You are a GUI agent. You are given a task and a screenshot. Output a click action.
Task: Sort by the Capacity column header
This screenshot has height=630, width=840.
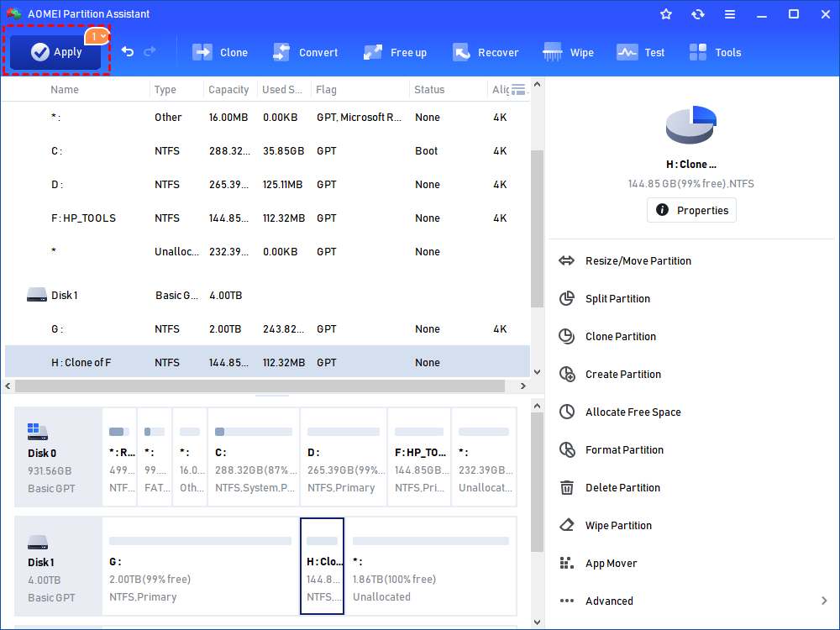click(x=228, y=90)
